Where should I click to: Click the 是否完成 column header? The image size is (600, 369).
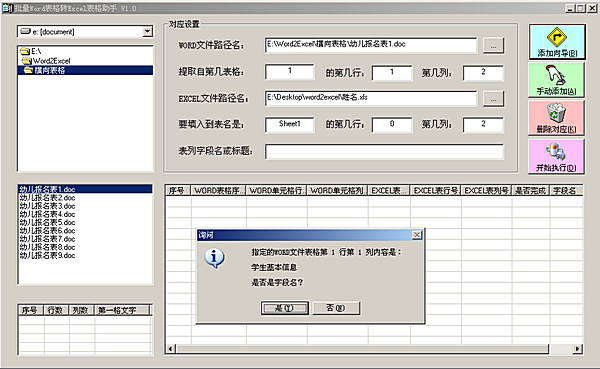531,190
